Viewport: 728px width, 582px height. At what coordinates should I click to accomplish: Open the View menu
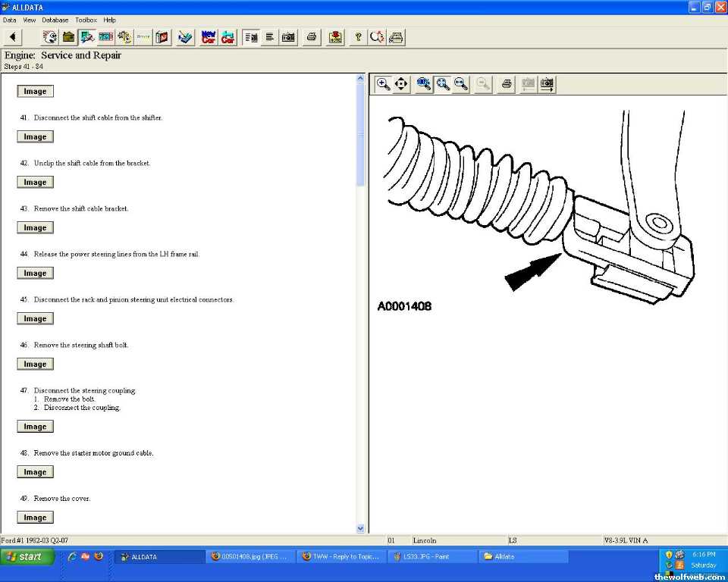pyautogui.click(x=30, y=20)
